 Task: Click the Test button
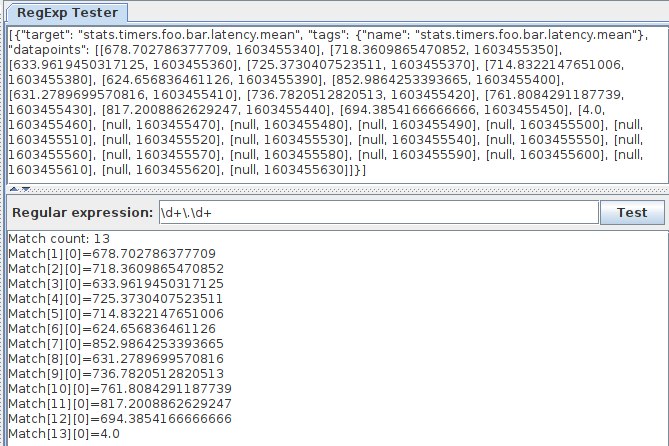click(x=632, y=213)
